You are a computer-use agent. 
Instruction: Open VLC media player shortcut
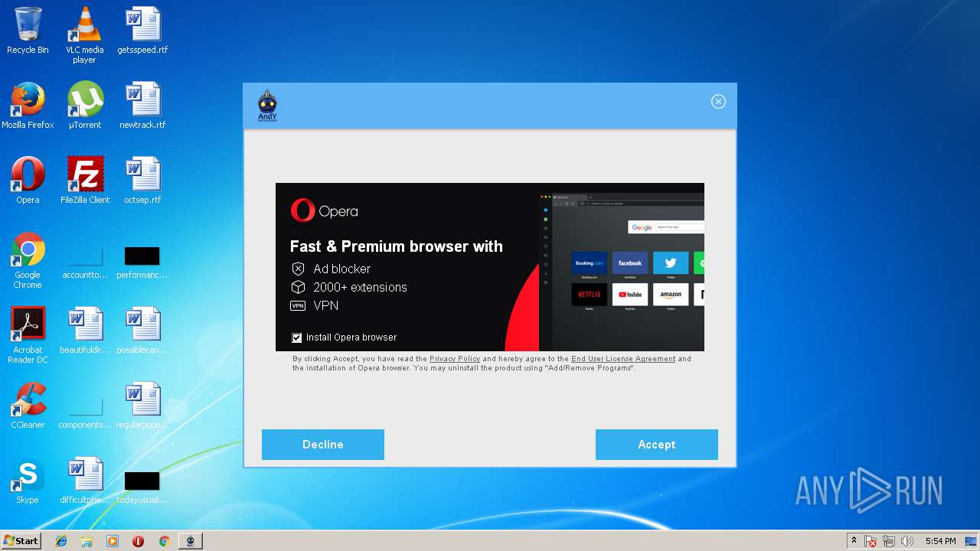coord(84,35)
